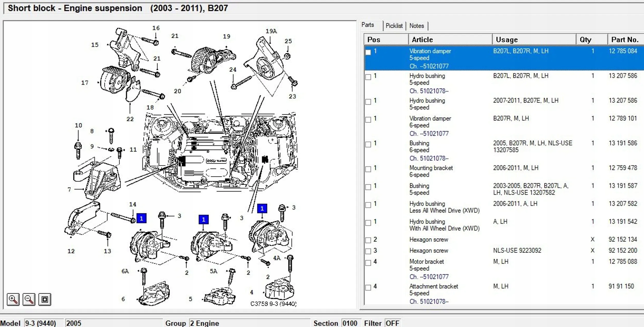This screenshot has width=644, height=327.
Task: Open the Notes tab
Action: pyautogui.click(x=417, y=26)
